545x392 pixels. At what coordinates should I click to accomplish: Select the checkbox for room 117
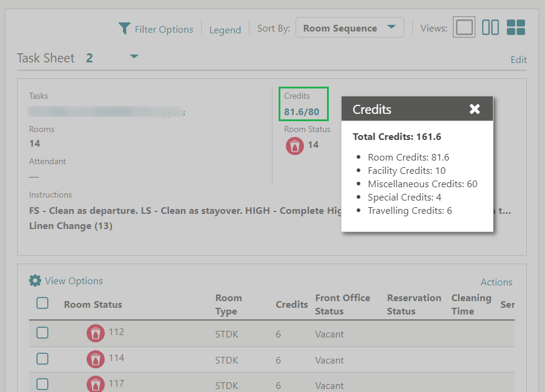[42, 384]
